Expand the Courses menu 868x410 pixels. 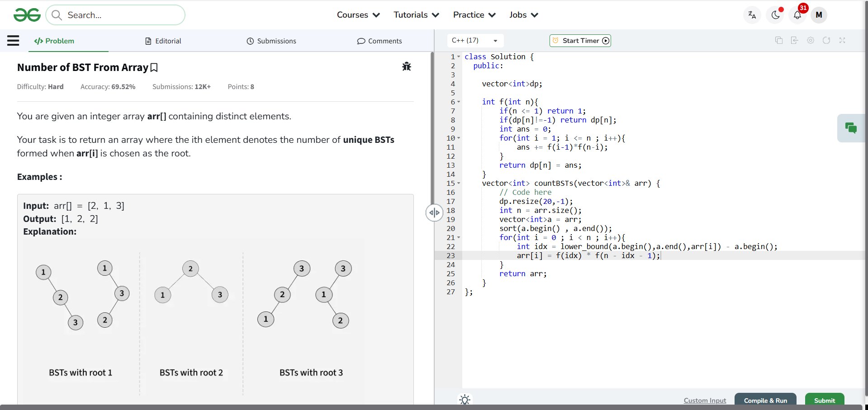[x=358, y=15]
